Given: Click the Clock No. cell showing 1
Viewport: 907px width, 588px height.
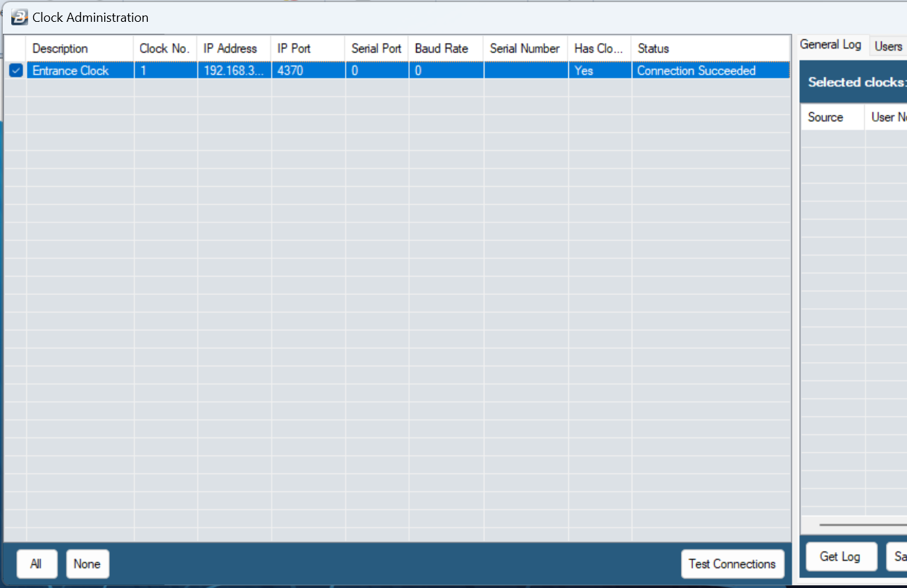Looking at the screenshot, I should point(165,70).
